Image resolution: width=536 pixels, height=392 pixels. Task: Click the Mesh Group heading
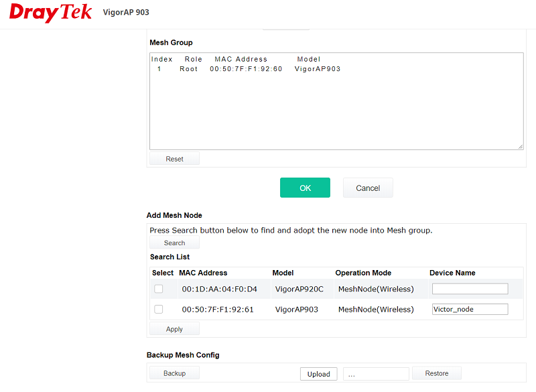(x=171, y=42)
